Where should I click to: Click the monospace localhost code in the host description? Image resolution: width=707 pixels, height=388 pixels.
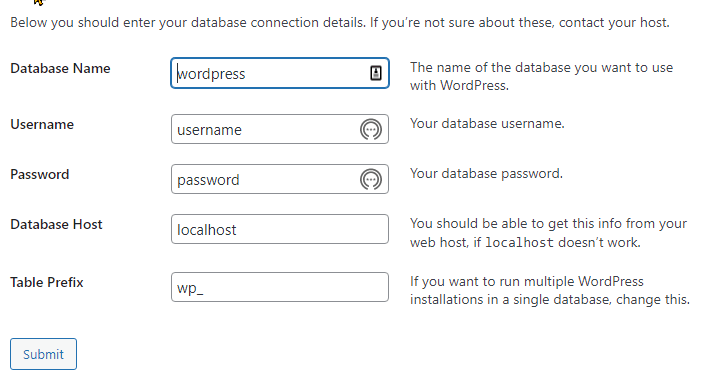pyautogui.click(x=519, y=242)
